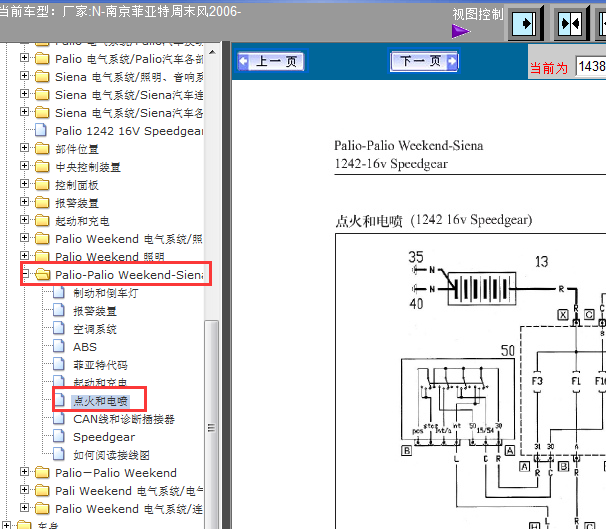Click page icon beside Speedgear
606x529 pixels.
[x=59, y=436]
